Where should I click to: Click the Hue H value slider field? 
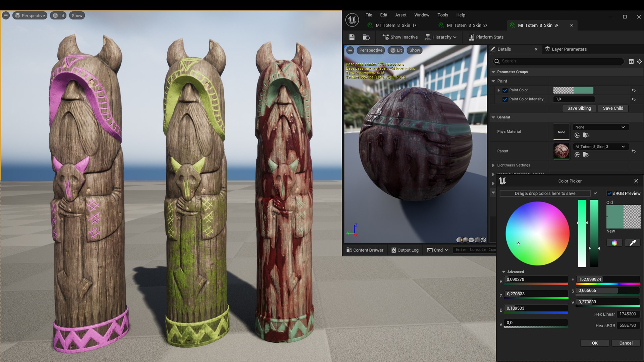tap(608, 280)
